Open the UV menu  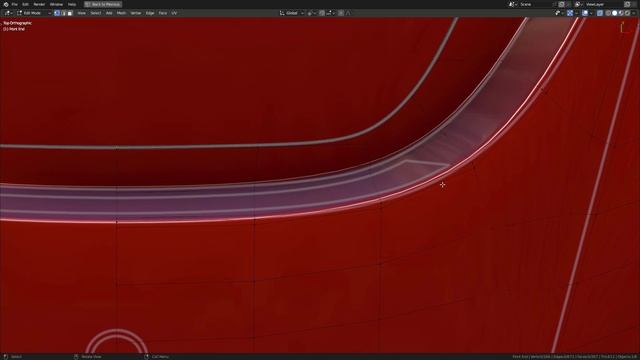coord(174,13)
